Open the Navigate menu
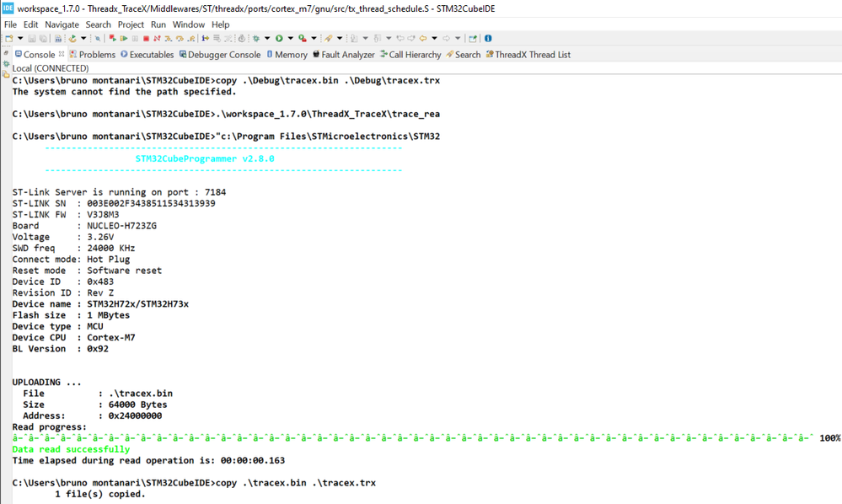Image resolution: width=842 pixels, height=504 pixels. 62,24
